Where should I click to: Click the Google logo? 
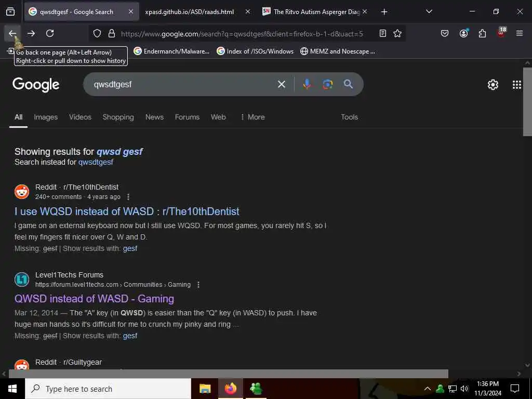tap(36, 85)
